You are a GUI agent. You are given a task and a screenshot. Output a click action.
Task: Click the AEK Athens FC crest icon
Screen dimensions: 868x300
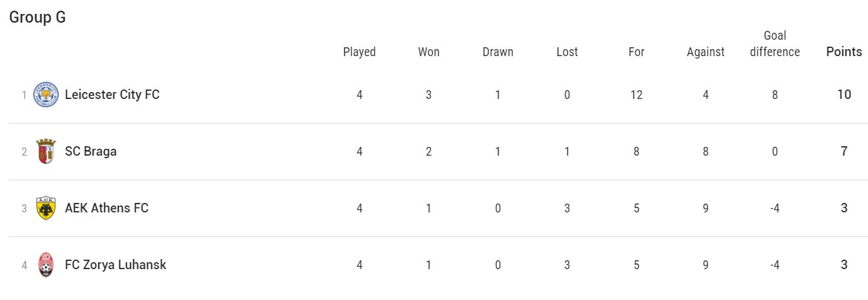(x=46, y=208)
